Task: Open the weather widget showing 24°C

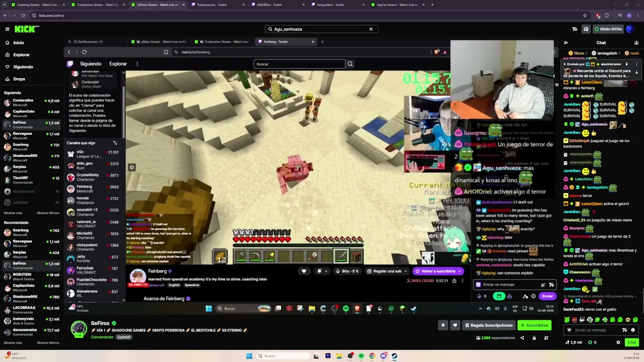Action: [15, 356]
